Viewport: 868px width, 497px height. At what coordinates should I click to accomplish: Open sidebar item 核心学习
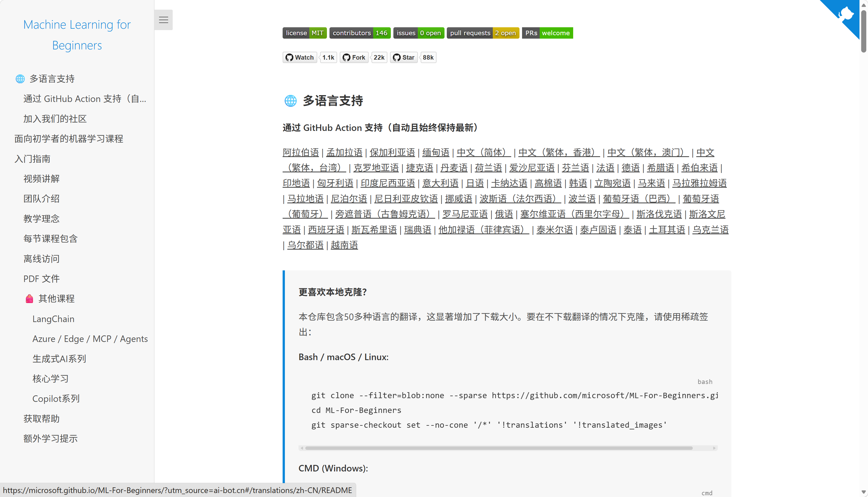[51, 379]
